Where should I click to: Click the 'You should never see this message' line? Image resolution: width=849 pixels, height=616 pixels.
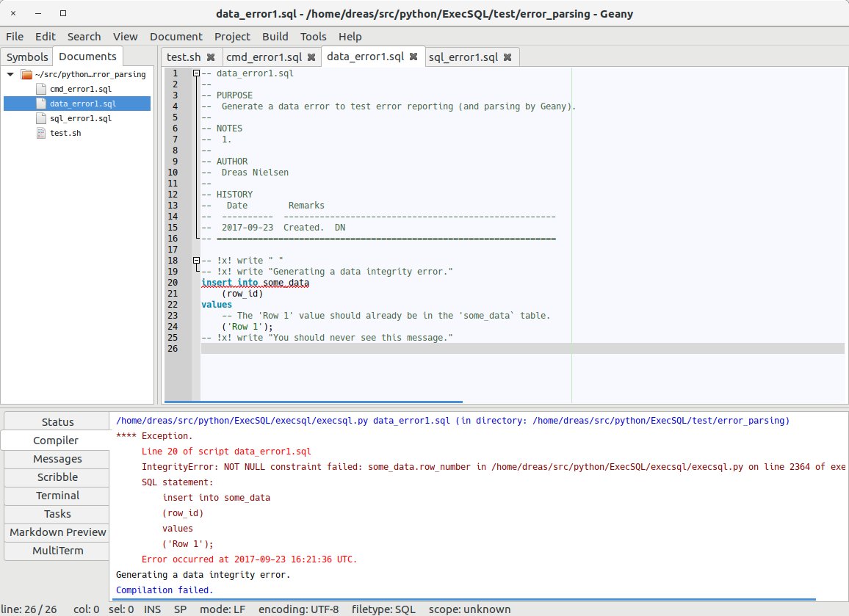(x=327, y=337)
